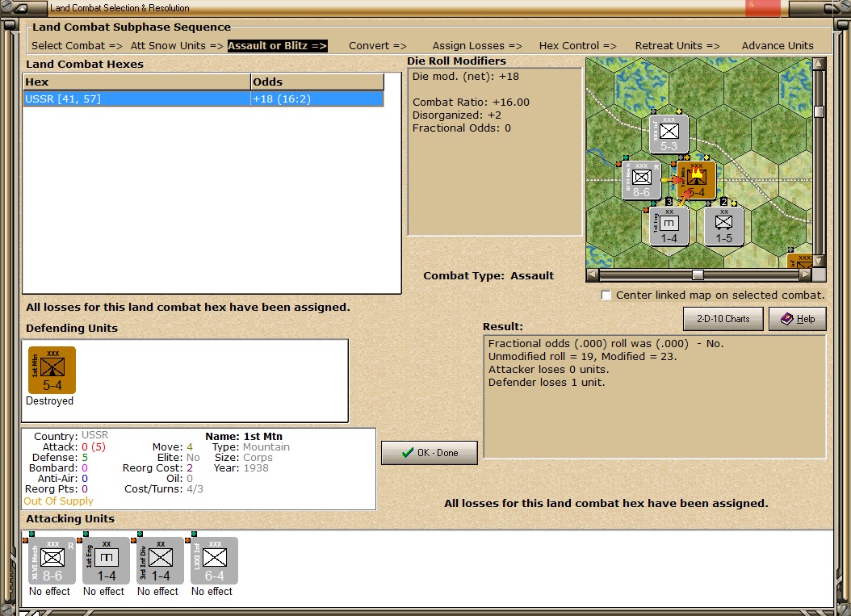851x616 pixels.
Task: Click the map horizontal scrollbar thumb
Action: 698,274
